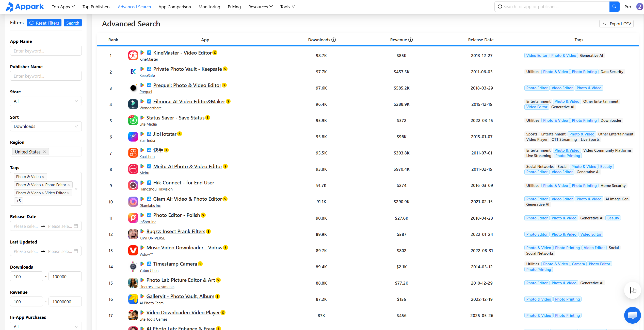This screenshot has width=644, height=330.
Task: Expand the Tags selector chevron
Action: tap(76, 189)
